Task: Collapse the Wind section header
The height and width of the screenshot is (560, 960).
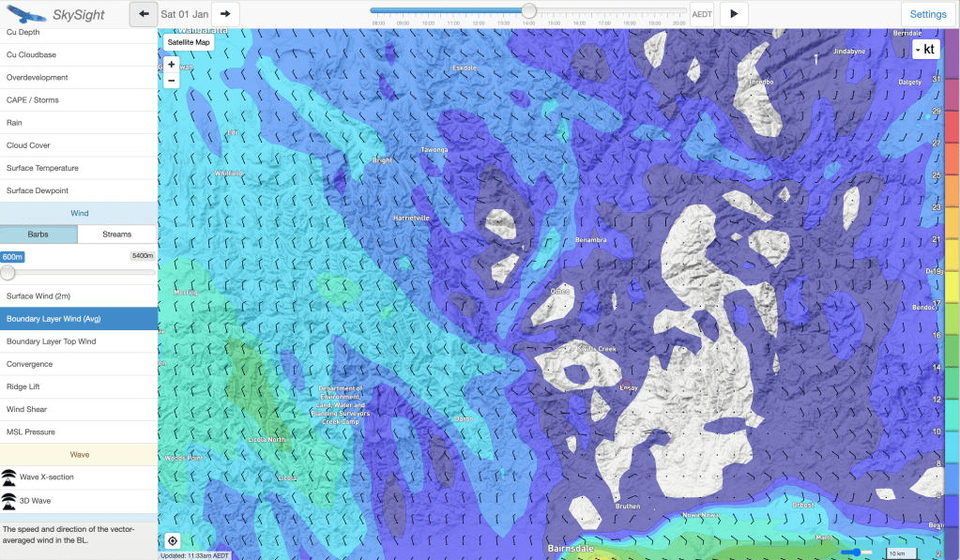Action: point(79,213)
